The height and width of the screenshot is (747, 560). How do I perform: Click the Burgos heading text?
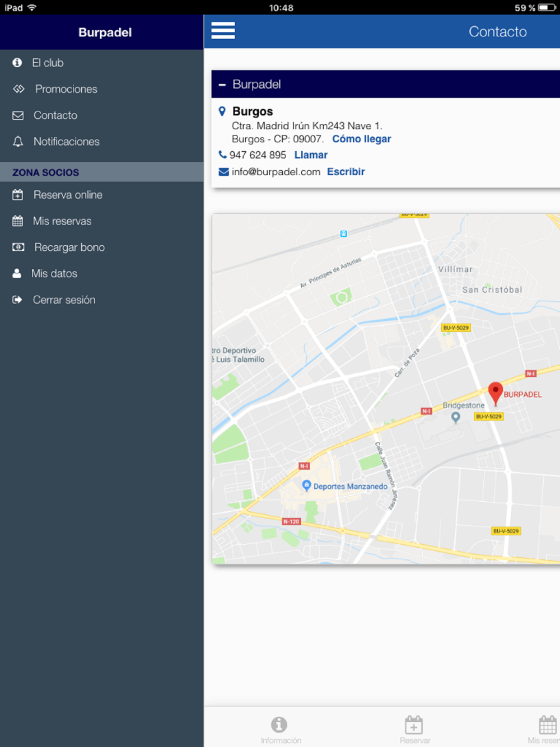click(253, 111)
